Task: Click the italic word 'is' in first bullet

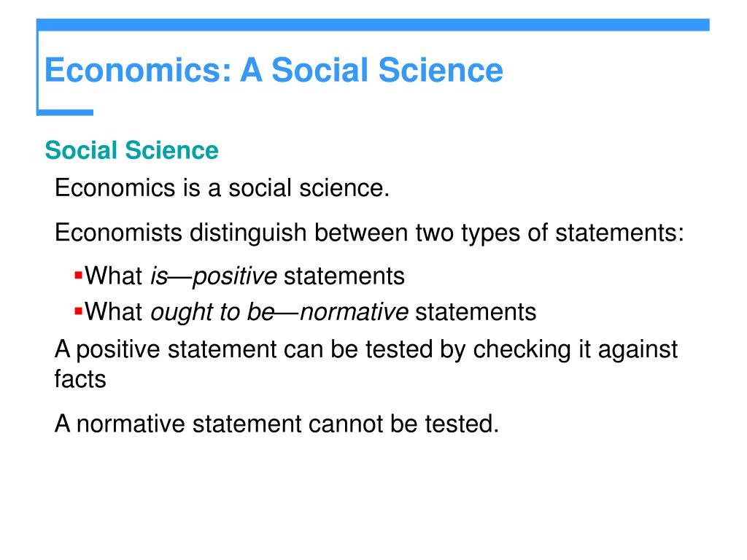Action: click(x=159, y=276)
